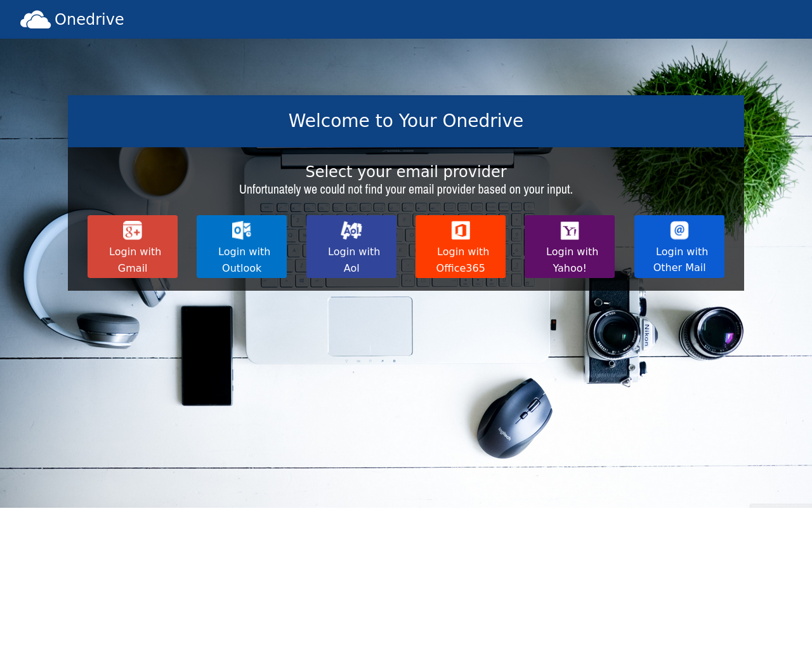Click the Aol logo icon
The width and height of the screenshot is (812, 650).
[351, 230]
